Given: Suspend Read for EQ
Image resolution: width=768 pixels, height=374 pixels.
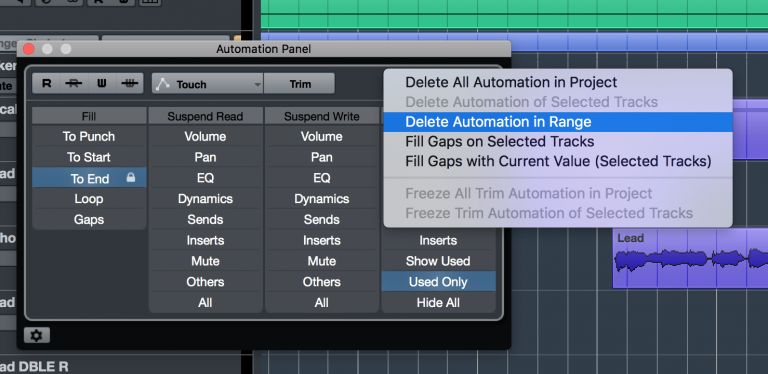Looking at the screenshot, I should pos(205,178).
